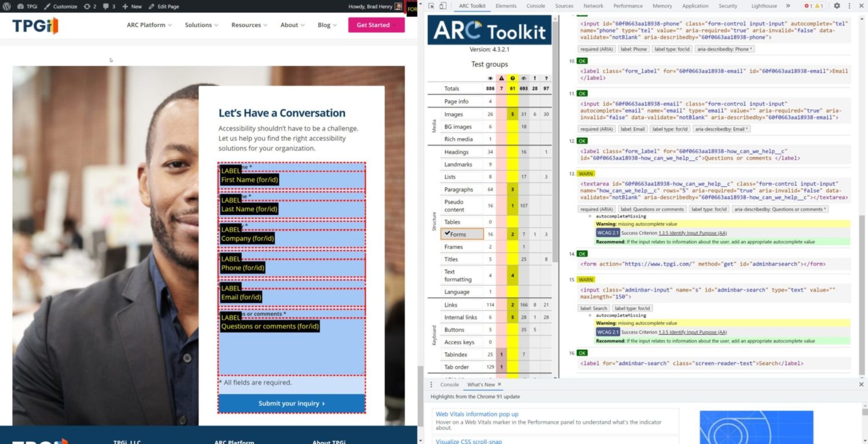Click the Company input field
This screenshot has width=868, height=444.
click(x=292, y=239)
